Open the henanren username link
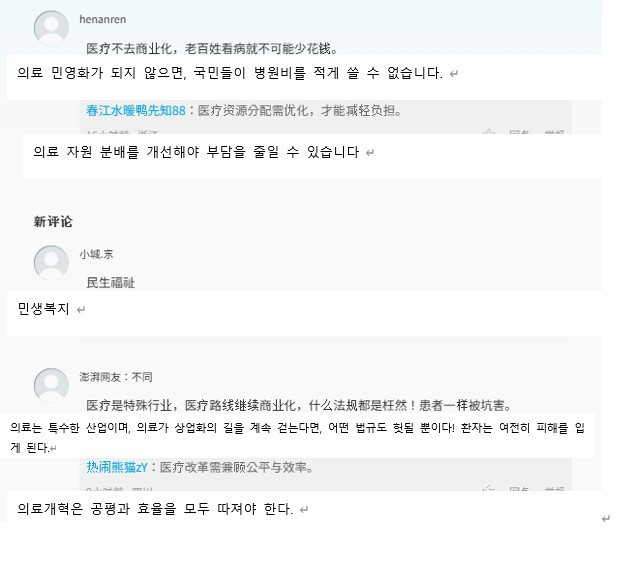The image size is (627, 568). (x=102, y=19)
